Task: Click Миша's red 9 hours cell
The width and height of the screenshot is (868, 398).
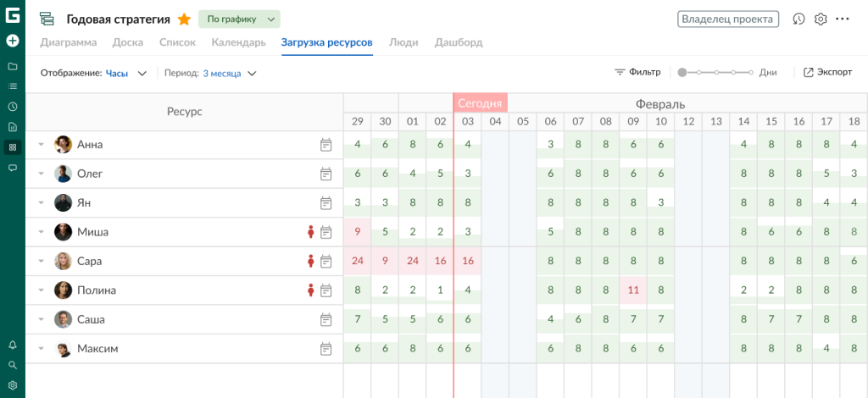Action: [357, 232]
